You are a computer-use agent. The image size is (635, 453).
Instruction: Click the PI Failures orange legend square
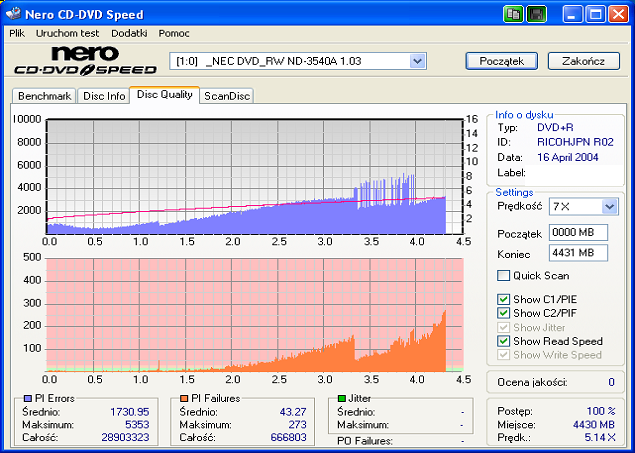(184, 399)
